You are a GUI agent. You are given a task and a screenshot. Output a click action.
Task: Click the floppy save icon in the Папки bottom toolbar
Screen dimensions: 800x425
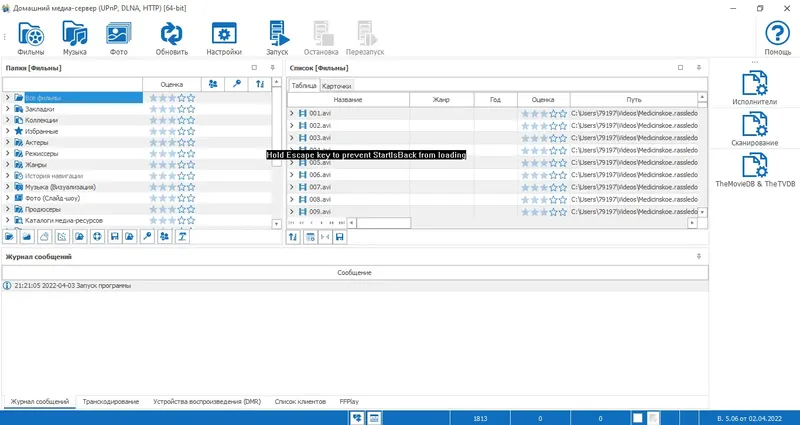click(115, 236)
